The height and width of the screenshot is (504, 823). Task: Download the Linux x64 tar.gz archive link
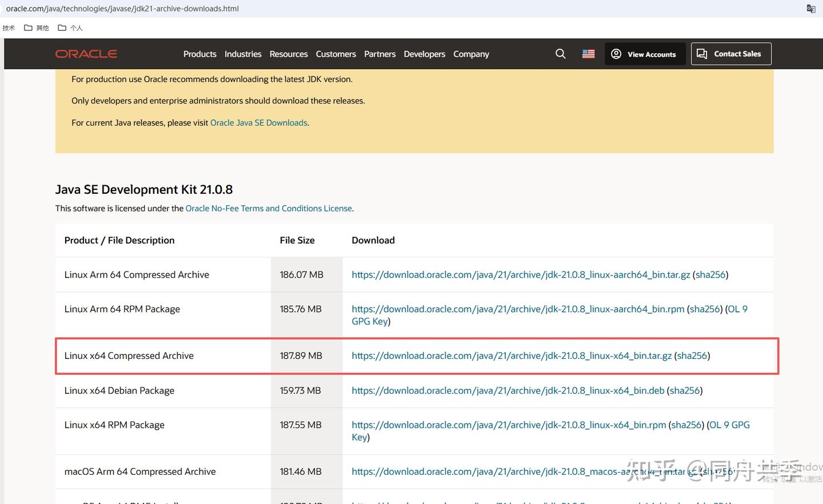click(x=512, y=356)
